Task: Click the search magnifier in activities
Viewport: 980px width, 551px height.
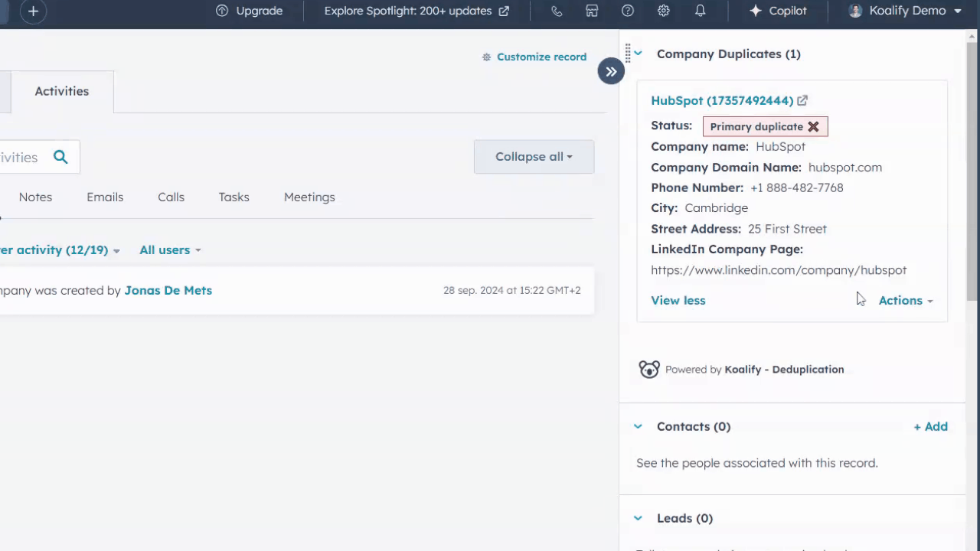Action: coord(60,157)
